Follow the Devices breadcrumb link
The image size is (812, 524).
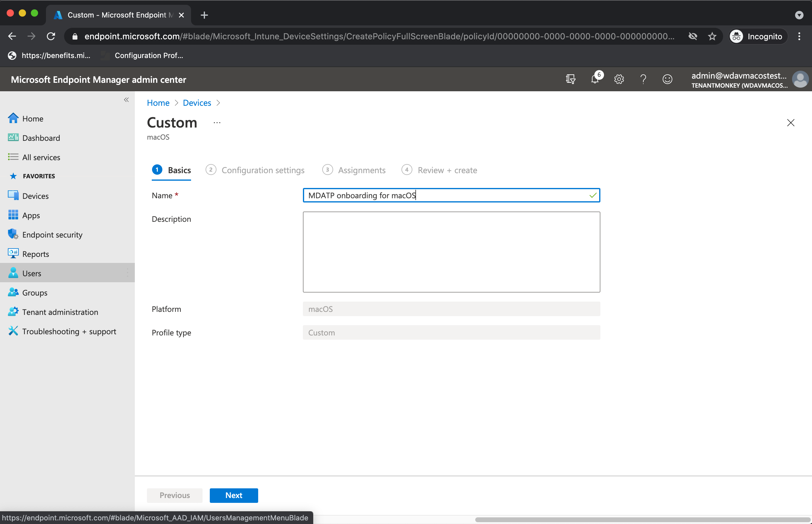pyautogui.click(x=197, y=103)
